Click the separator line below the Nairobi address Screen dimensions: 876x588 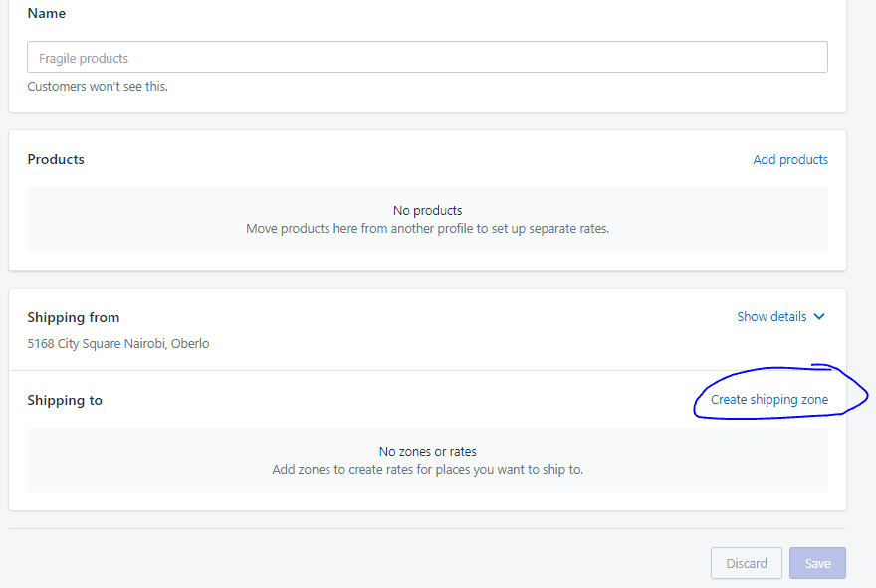click(x=427, y=370)
